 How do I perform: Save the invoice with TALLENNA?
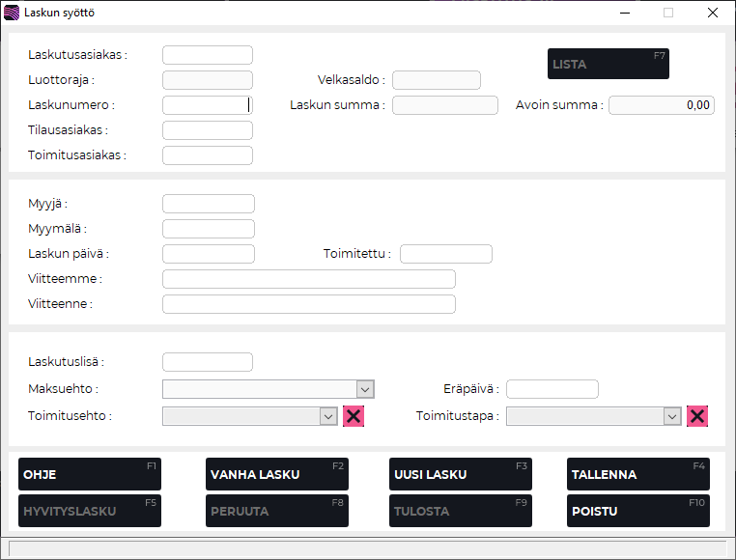pos(637,474)
